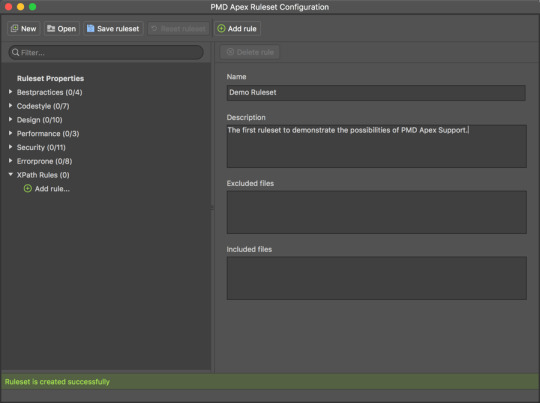Click Add rule... label under XPath Rules

pos(52,189)
